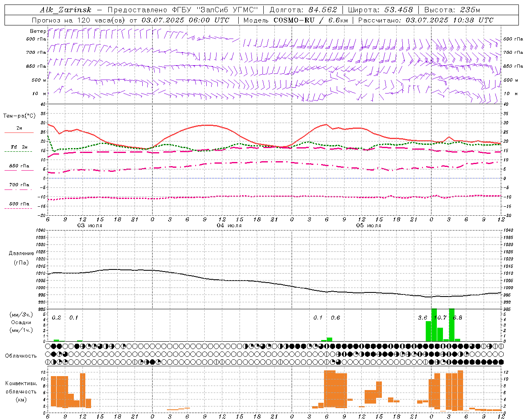This screenshot has width=525, height=420.
Task: Click the 6.8 precipitation value
Action: tap(457, 318)
